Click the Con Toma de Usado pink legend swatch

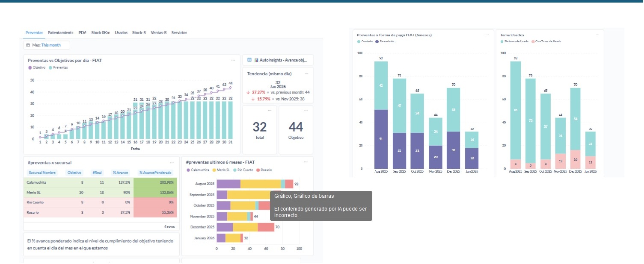pyautogui.click(x=533, y=41)
